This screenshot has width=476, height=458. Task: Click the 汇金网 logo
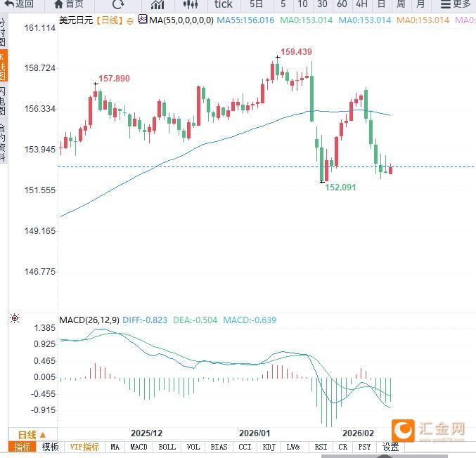(429, 430)
